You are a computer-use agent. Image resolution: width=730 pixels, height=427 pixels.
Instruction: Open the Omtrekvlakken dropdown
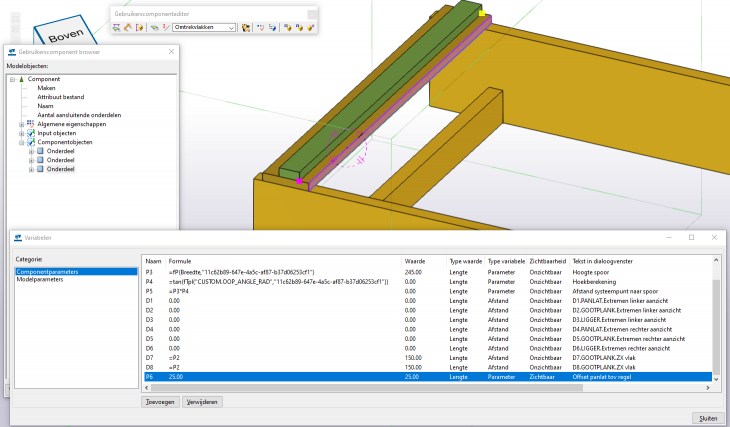(231, 28)
